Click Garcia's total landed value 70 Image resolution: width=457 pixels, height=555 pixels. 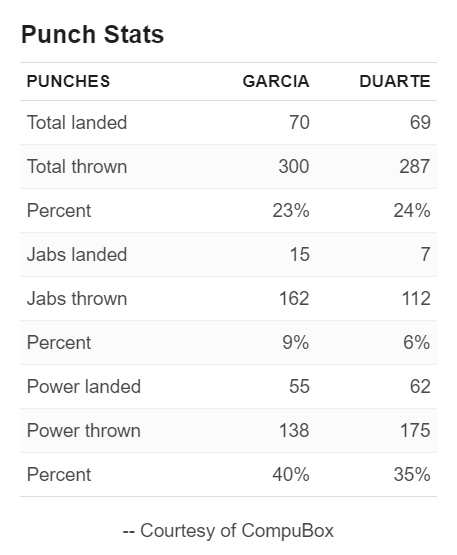[299, 122]
